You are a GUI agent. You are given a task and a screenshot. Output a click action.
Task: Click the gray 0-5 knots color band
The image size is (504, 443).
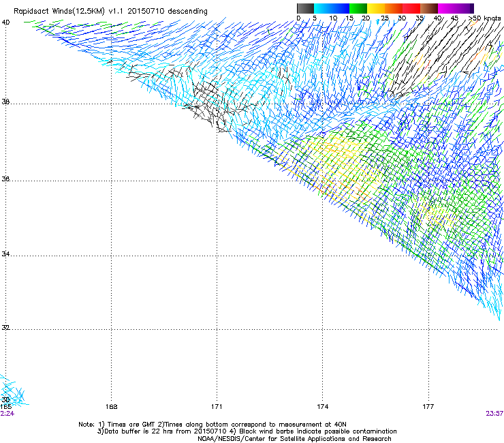coord(305,8)
